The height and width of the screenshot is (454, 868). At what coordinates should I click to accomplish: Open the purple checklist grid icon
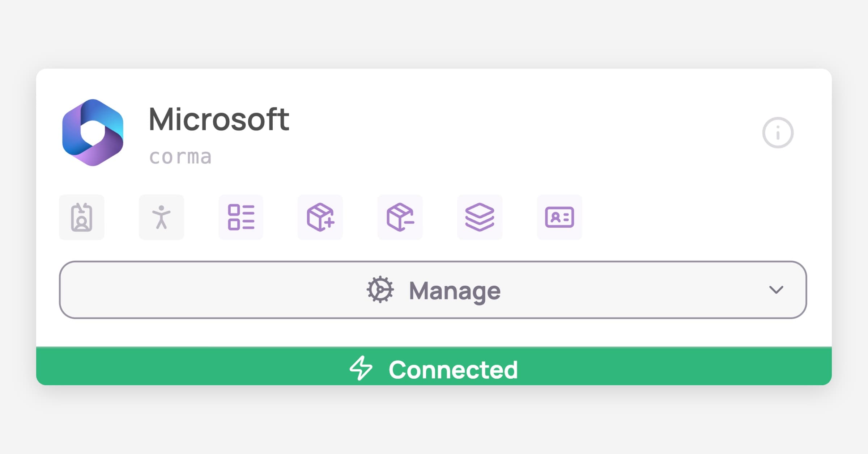241,217
